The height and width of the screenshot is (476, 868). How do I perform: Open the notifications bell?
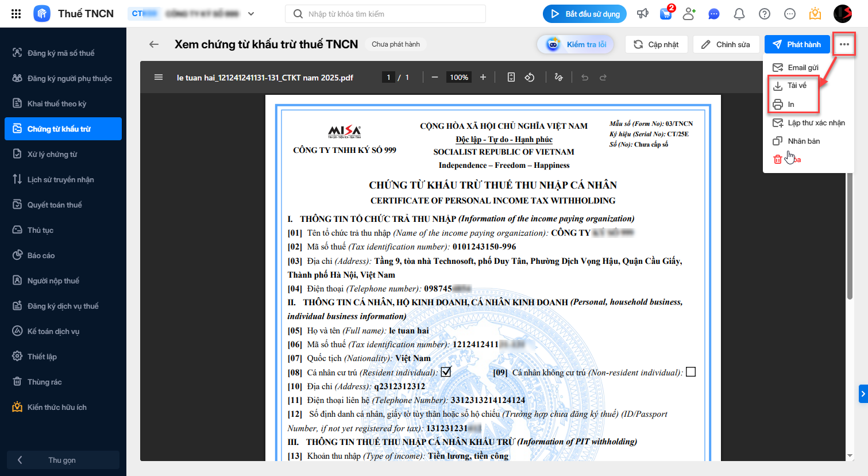(739, 14)
